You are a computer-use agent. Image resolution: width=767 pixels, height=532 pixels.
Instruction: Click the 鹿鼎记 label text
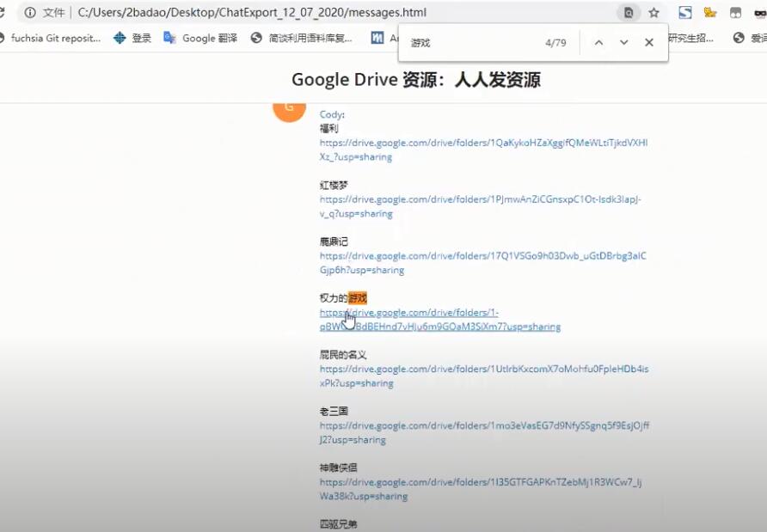334,242
